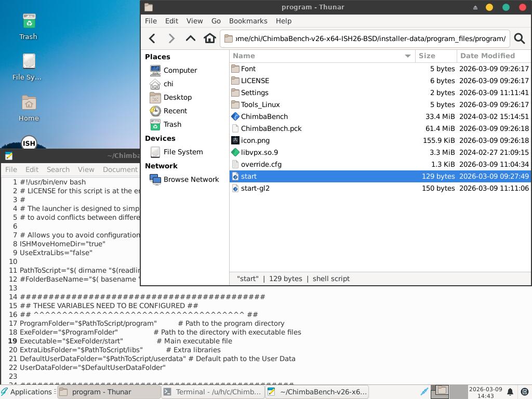Switch to program - Thunar taskbar button

[109, 392]
